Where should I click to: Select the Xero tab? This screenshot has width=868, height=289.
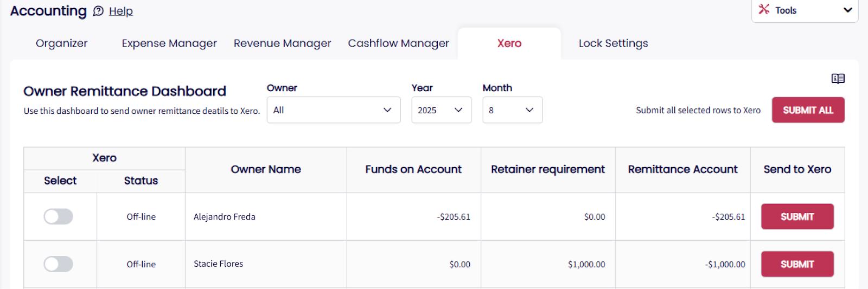[509, 43]
